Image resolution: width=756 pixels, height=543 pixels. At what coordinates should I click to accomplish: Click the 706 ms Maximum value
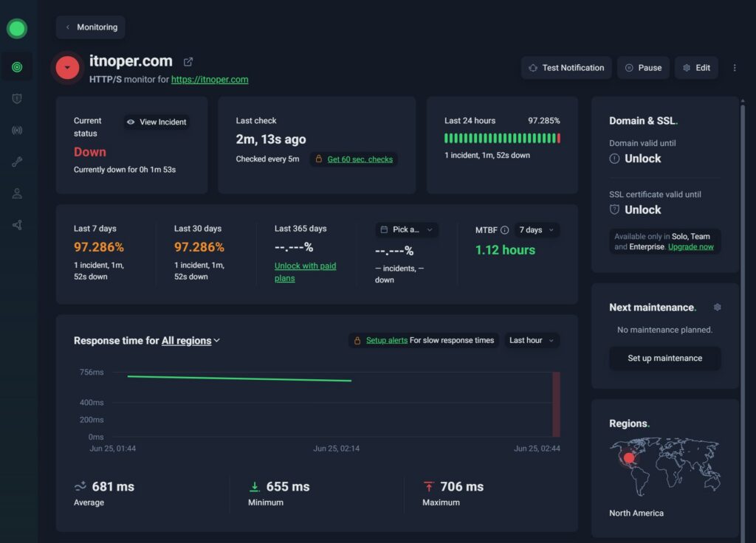[x=462, y=487]
